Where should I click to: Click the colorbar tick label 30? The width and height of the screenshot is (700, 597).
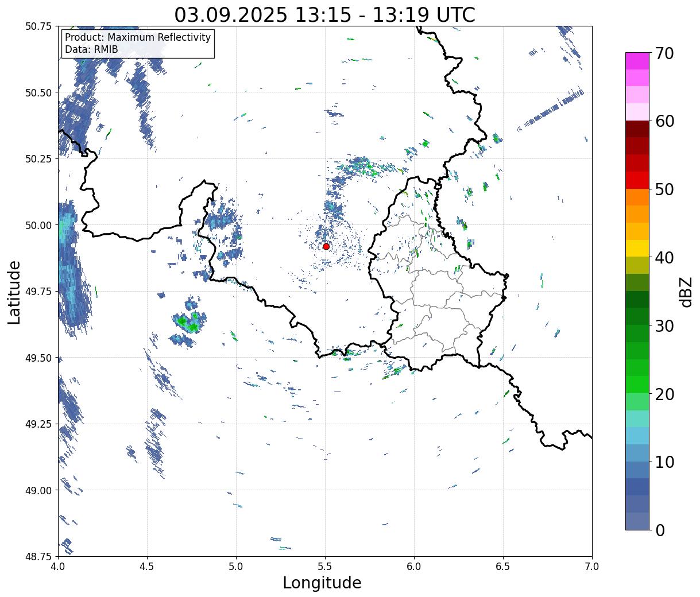pos(664,325)
